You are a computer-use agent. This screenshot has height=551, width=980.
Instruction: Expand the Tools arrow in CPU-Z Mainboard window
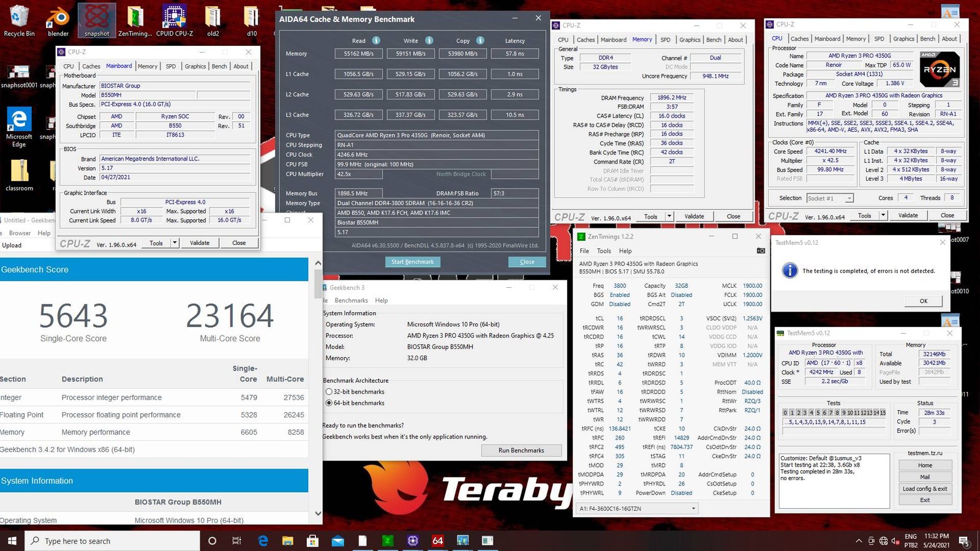coord(175,243)
